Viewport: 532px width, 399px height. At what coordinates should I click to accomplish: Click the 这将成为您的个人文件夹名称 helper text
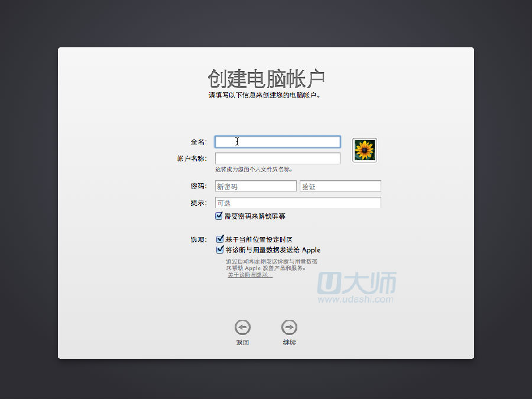(254, 170)
